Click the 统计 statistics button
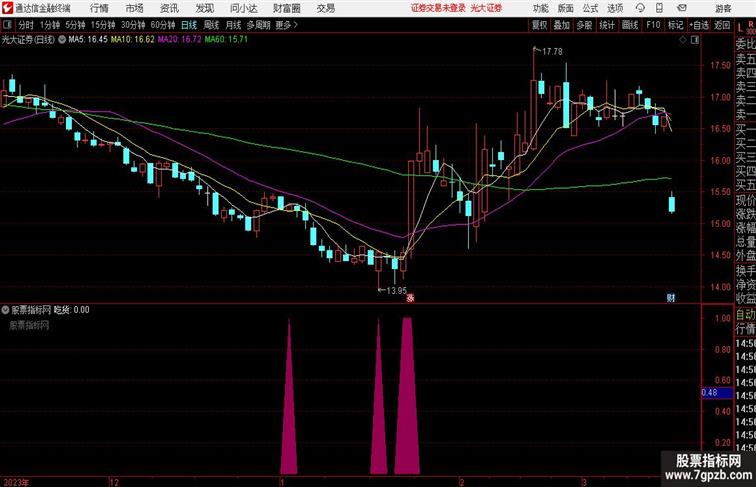The image size is (756, 487). 607,25
